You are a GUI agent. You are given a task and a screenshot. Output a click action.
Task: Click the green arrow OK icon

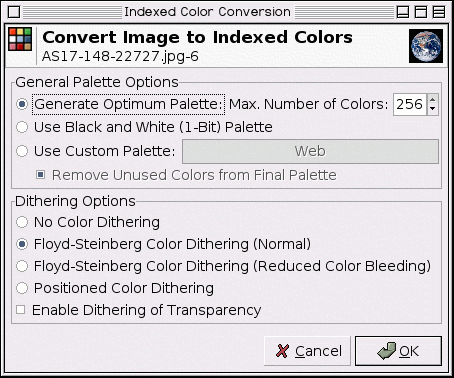387,351
